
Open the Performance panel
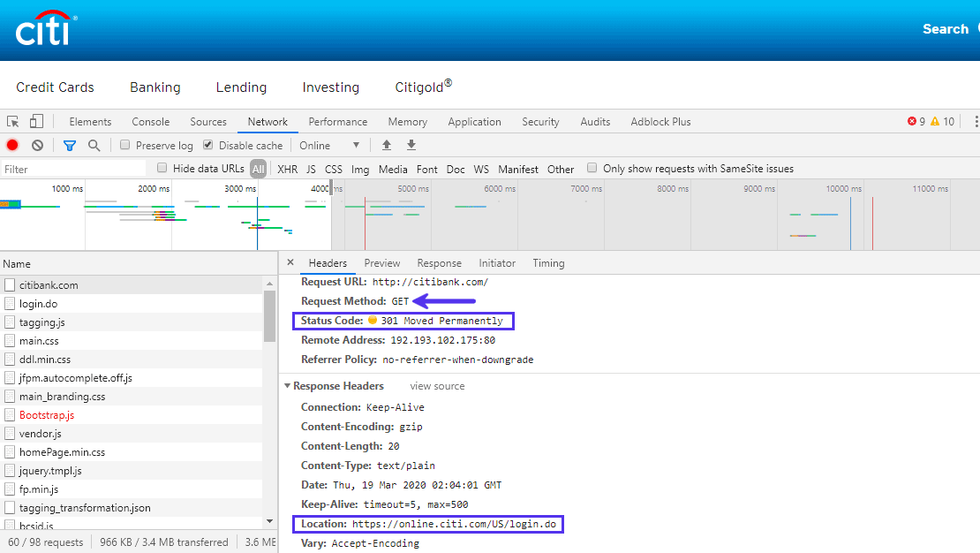(x=338, y=121)
